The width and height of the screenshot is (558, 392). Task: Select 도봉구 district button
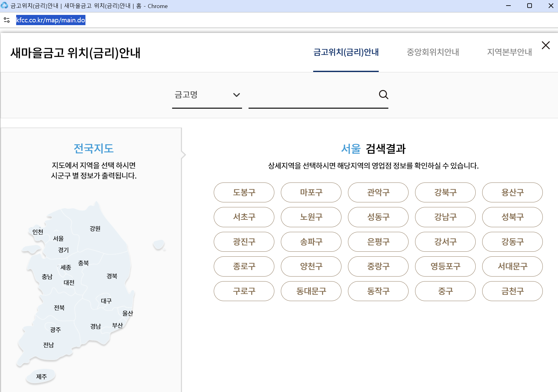point(244,192)
